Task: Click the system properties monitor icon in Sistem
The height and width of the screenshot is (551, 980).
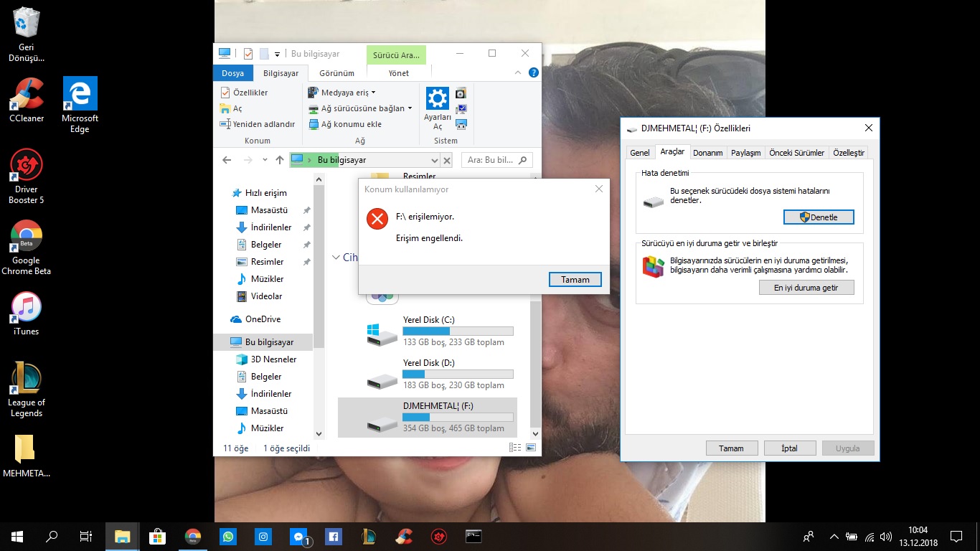Action: (x=461, y=108)
